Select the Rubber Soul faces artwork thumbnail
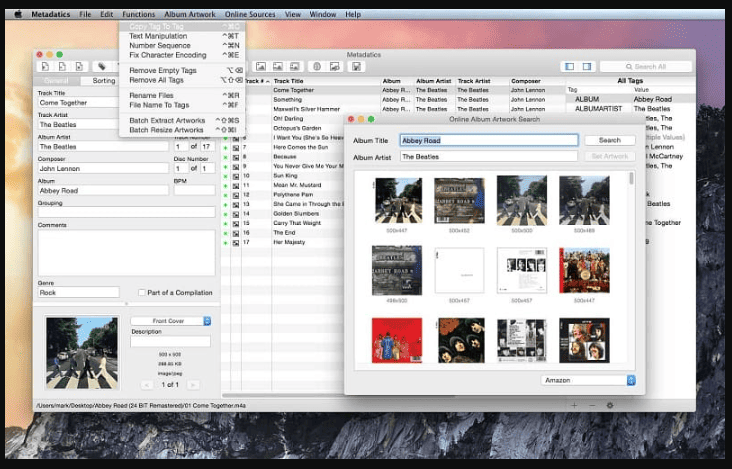The width and height of the screenshot is (732, 469). click(x=461, y=340)
